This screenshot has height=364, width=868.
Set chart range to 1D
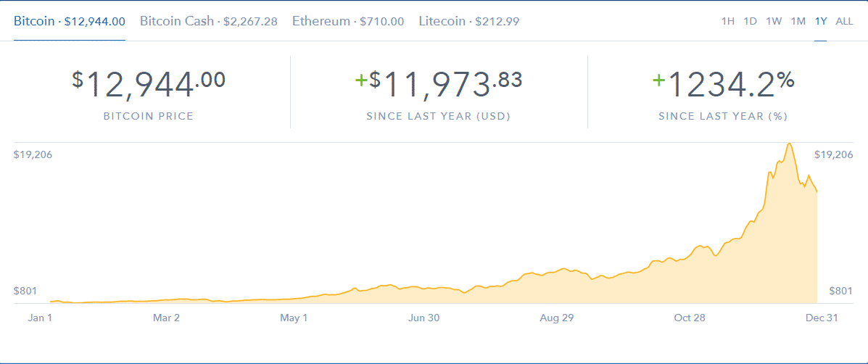(x=751, y=21)
